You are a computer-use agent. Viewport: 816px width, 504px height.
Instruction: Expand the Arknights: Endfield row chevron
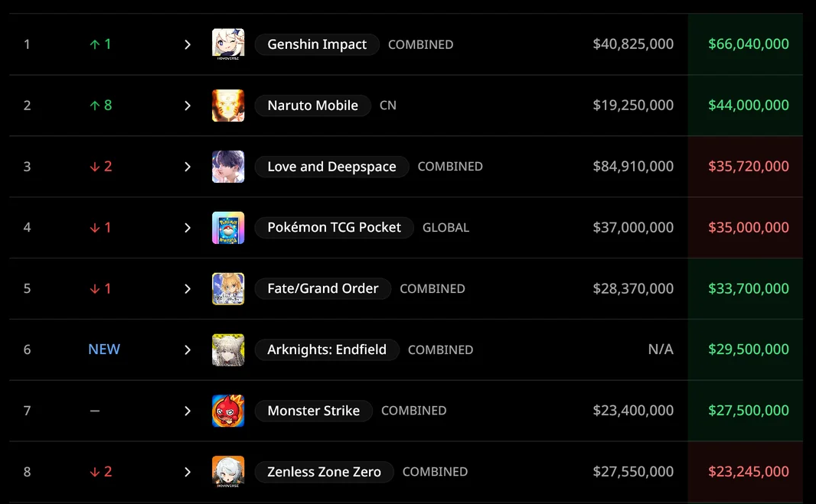click(188, 350)
